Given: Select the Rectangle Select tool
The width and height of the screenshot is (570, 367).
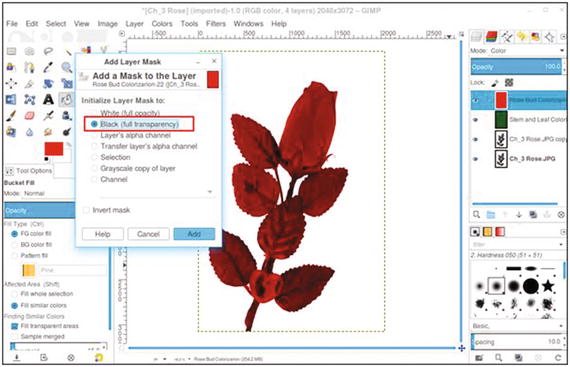Looking at the screenshot, I should tap(11, 51).
